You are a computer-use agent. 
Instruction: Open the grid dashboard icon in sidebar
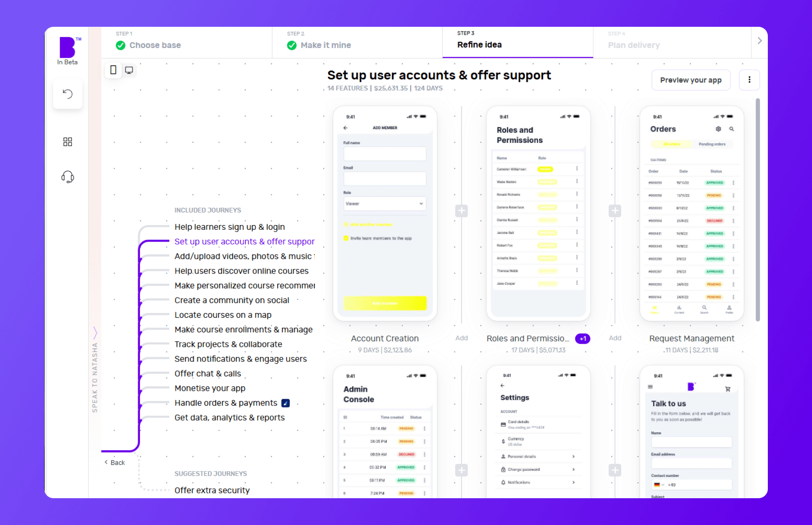click(x=68, y=142)
